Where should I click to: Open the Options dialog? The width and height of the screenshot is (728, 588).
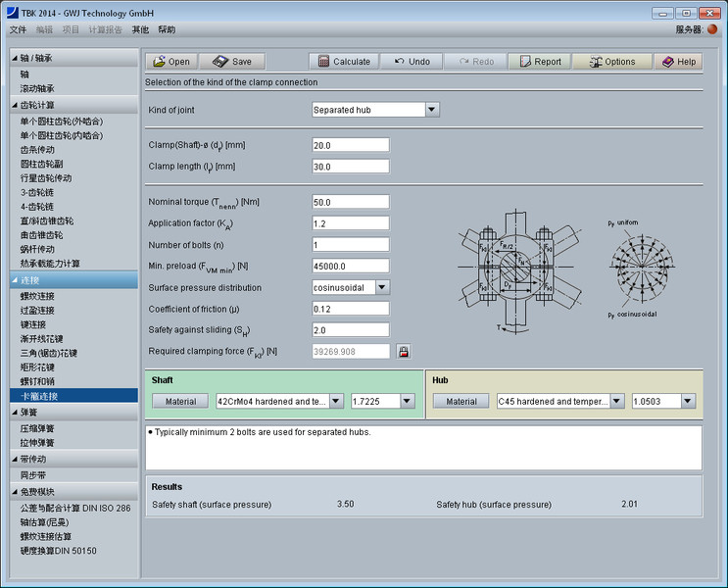tap(611, 61)
